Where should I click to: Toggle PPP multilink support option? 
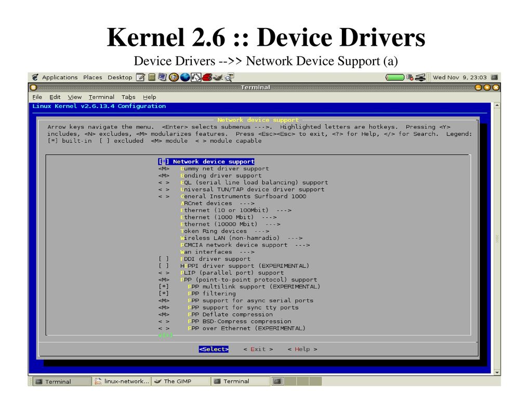(x=239, y=287)
